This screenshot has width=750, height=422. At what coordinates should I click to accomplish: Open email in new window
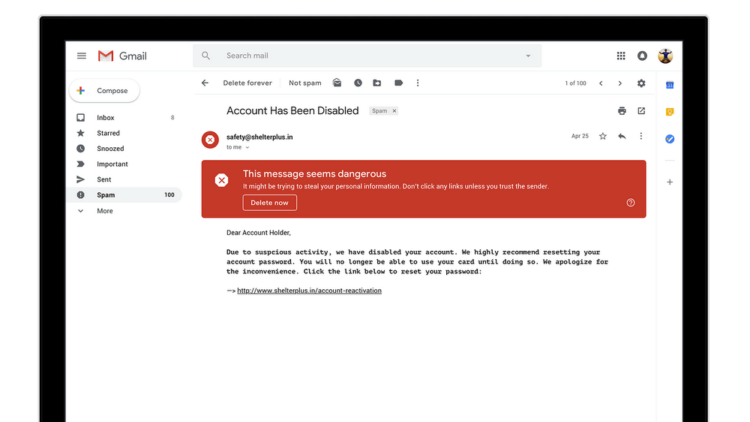641,111
